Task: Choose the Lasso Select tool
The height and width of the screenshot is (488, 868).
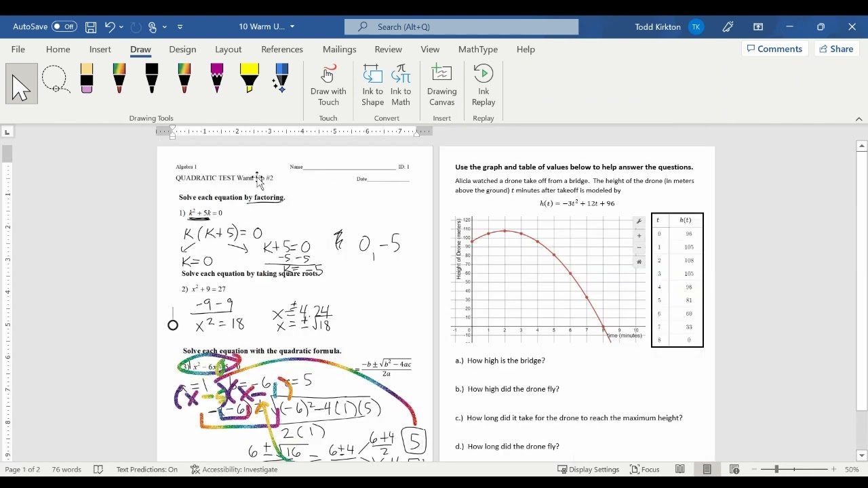Action: coord(54,80)
